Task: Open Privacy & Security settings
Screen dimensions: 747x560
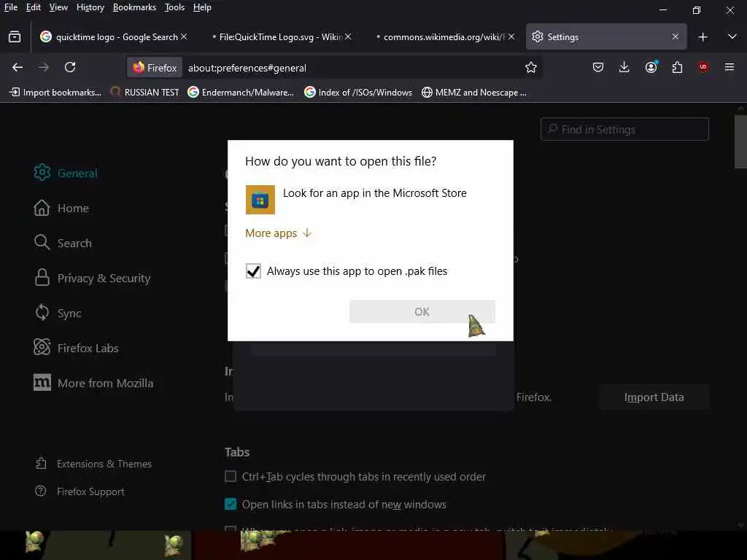Action: pyautogui.click(x=93, y=278)
